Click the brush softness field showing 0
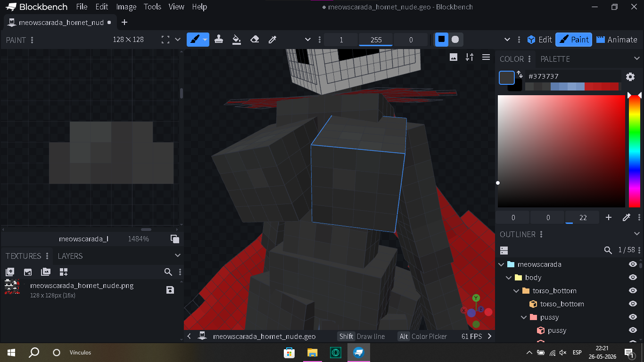The height and width of the screenshot is (362, 644). (x=411, y=40)
